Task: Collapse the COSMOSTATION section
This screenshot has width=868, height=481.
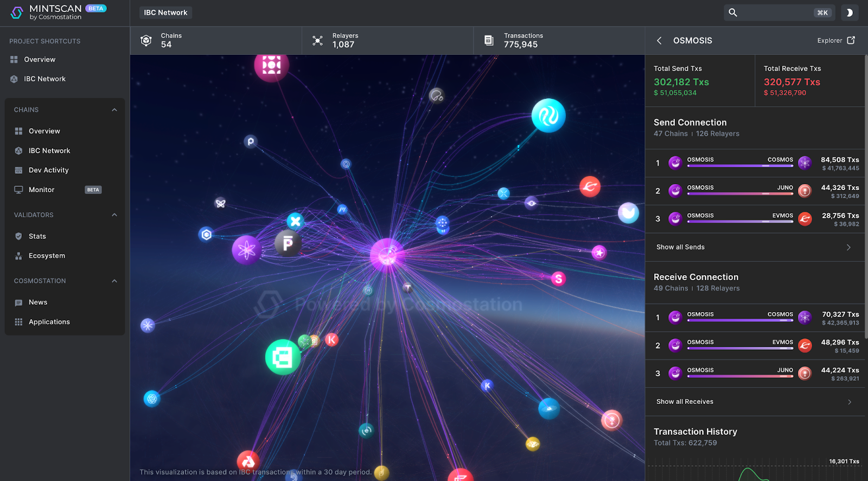Action: 114,281
